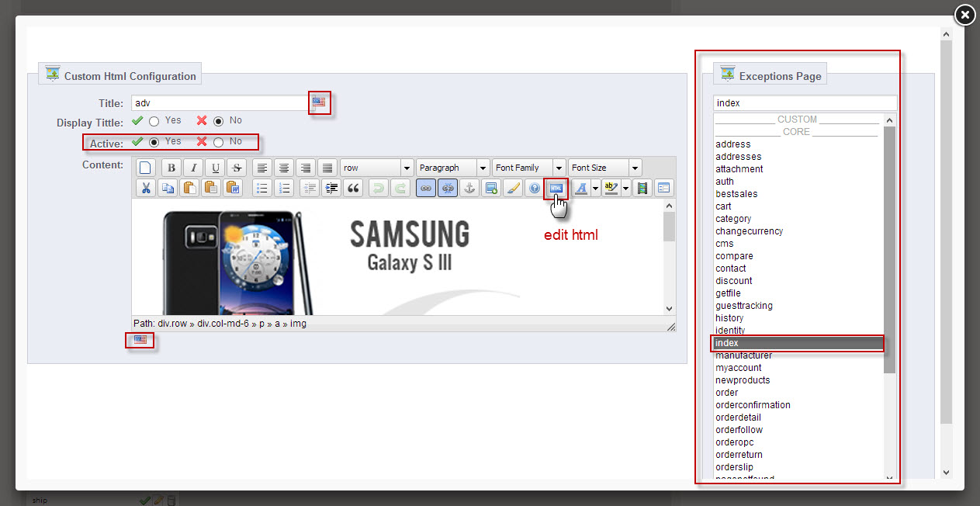Toggle strikethrough formatting
This screenshot has width=980, height=506.
tap(236, 168)
